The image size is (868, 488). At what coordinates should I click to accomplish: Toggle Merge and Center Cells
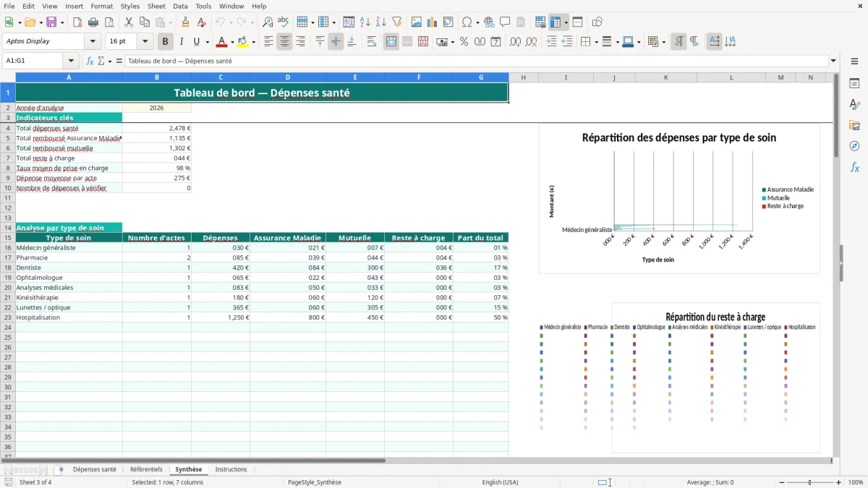391,42
